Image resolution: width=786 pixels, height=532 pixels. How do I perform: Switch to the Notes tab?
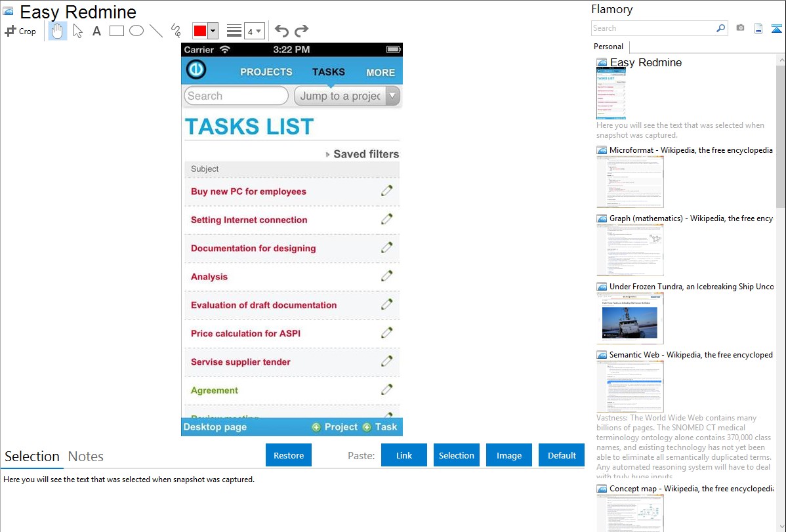pos(86,457)
